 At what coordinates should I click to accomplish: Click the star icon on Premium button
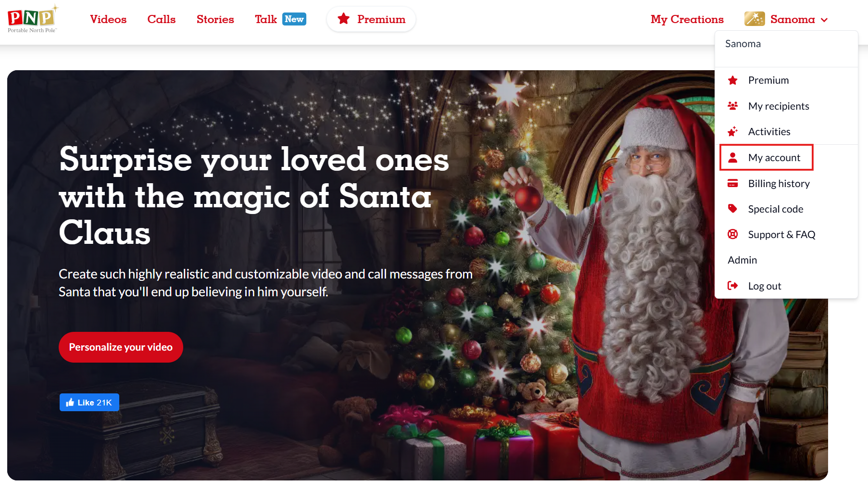(343, 19)
